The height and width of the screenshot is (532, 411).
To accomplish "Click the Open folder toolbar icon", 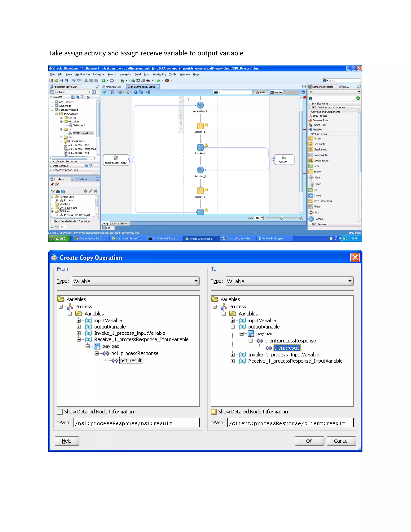I will (x=56, y=80).
